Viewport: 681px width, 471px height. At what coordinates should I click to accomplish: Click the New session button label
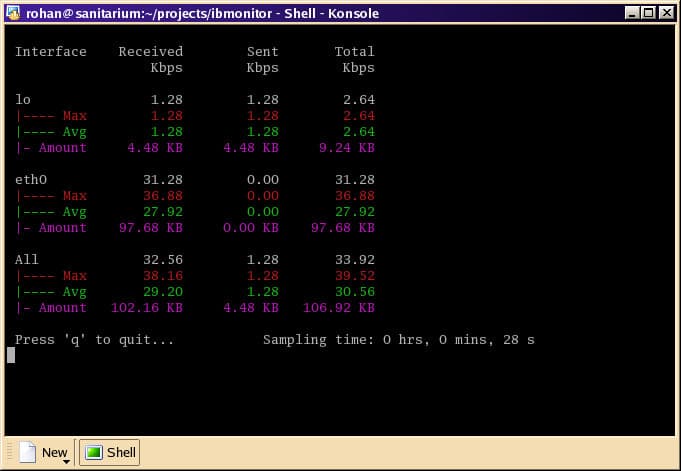coord(54,452)
